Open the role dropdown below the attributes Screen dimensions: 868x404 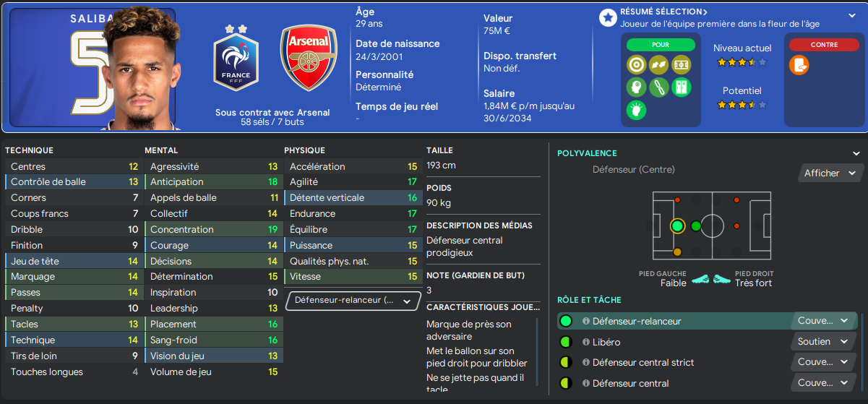click(353, 301)
